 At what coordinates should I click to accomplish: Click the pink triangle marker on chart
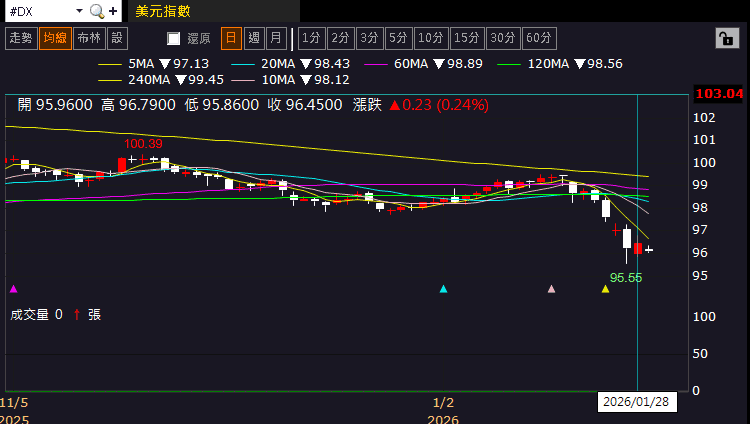point(551,289)
